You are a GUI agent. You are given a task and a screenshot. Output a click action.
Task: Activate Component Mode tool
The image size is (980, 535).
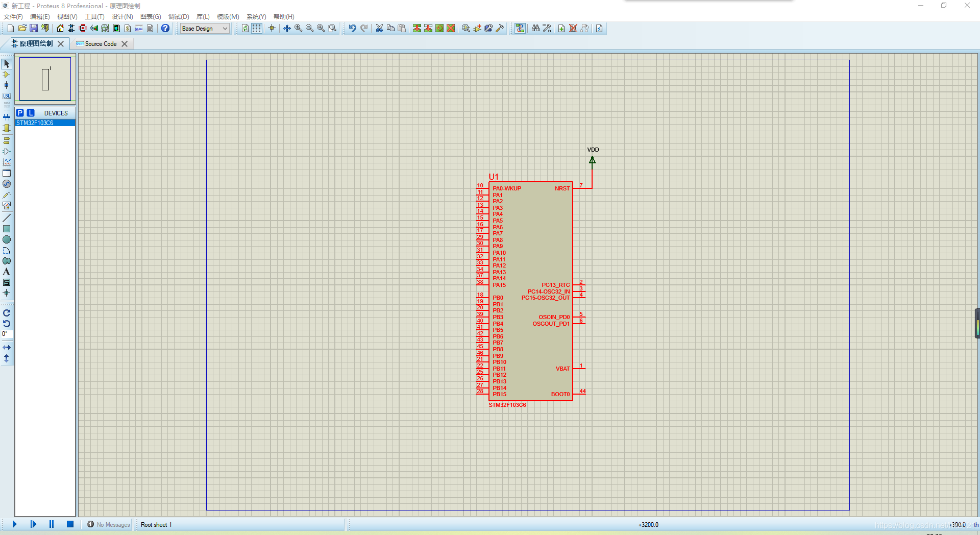coord(7,75)
